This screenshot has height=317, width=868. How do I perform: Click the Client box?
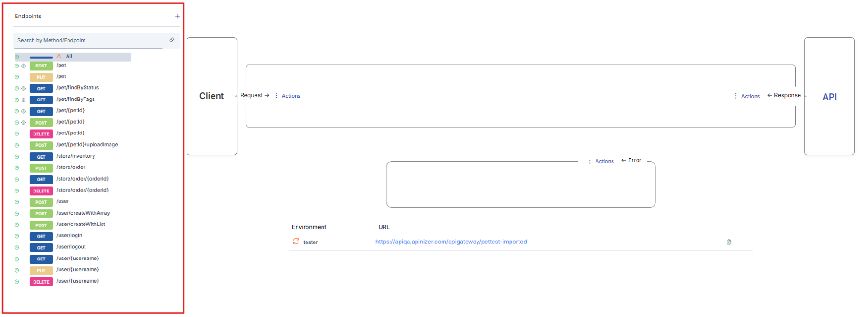tap(212, 96)
